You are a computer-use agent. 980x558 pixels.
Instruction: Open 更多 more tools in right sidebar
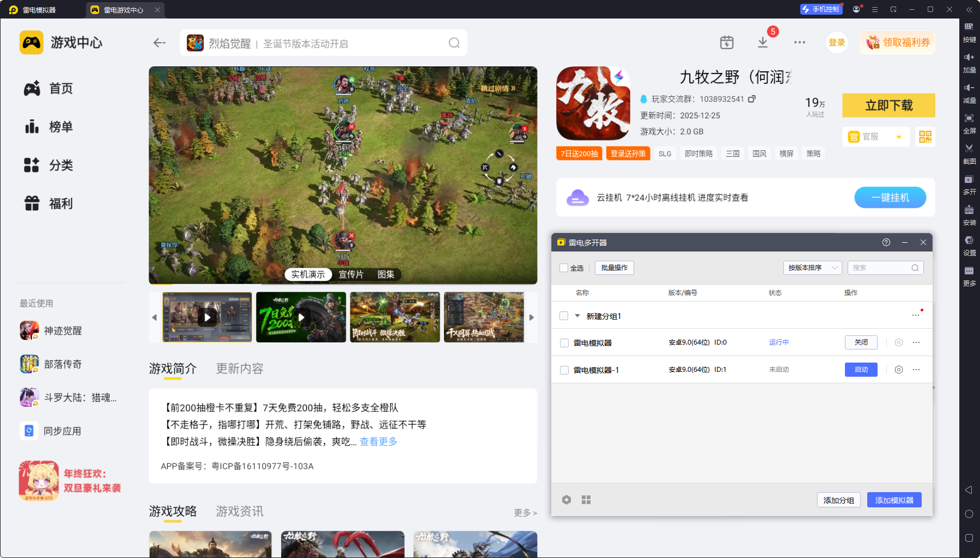[969, 275]
